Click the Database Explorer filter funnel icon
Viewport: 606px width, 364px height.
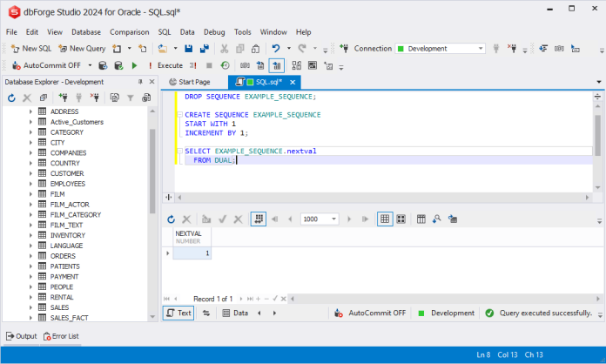pos(131,98)
